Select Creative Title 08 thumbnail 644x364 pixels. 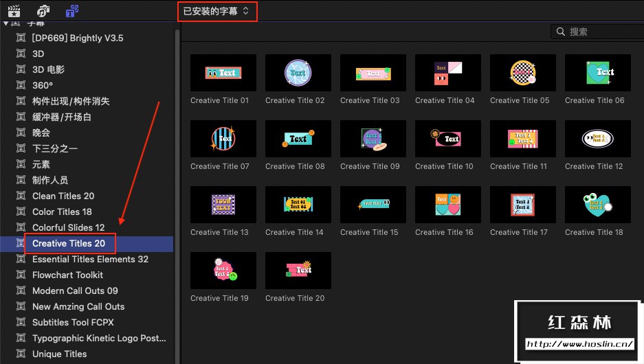click(x=298, y=139)
